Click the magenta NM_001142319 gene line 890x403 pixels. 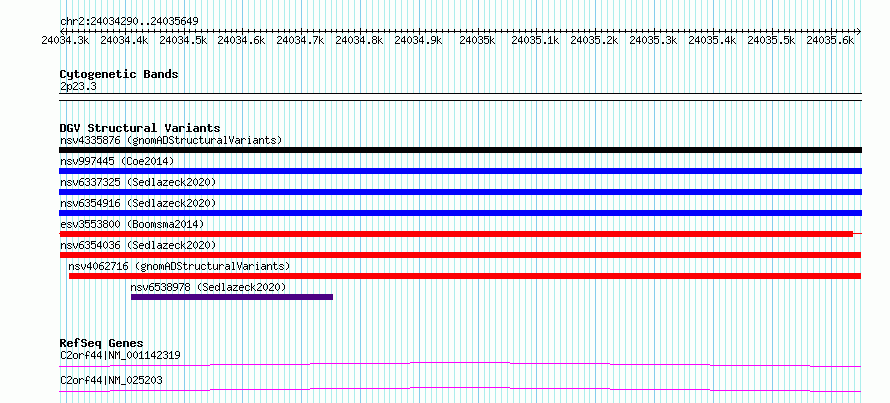[x=460, y=364]
